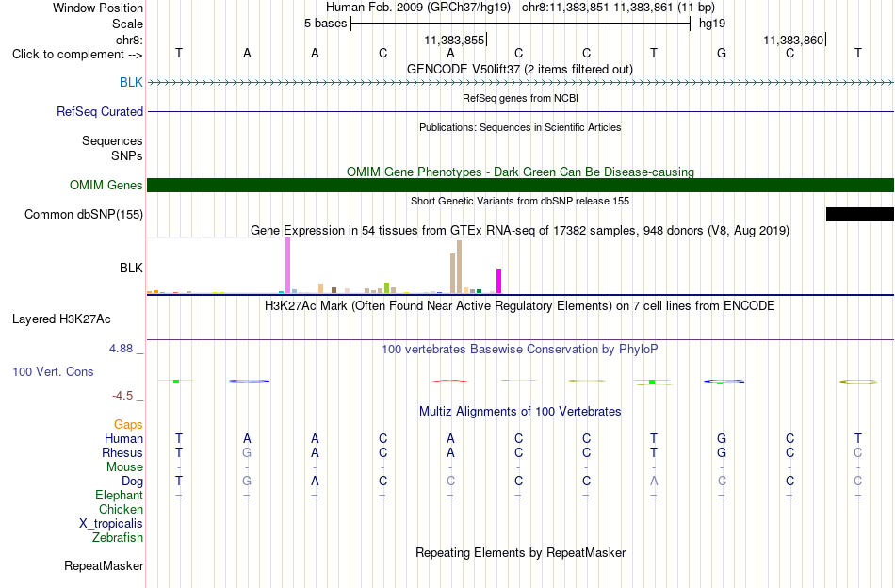Click the GTEx Gene Expression track title
The image size is (895, 588).
tap(520, 230)
